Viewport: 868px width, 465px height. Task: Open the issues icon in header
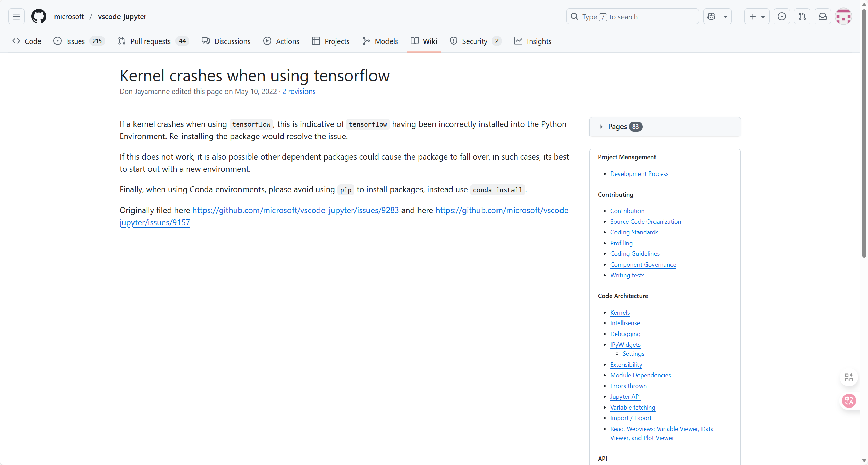point(782,17)
